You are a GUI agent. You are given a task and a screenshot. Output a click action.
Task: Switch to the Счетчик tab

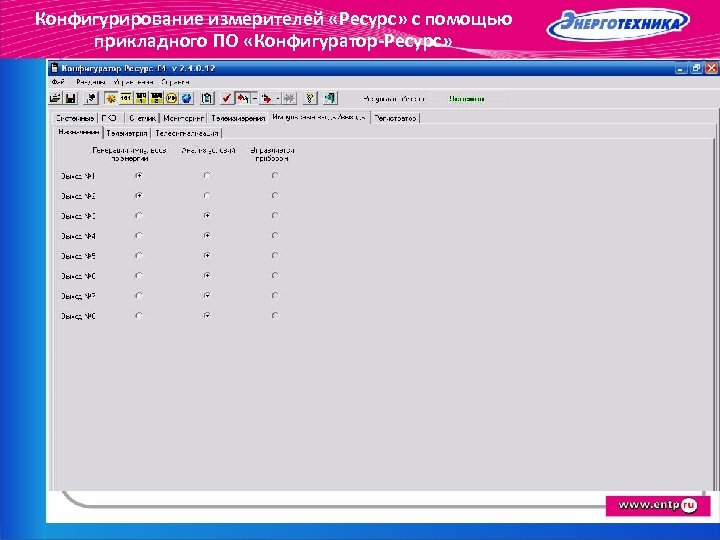[142, 118]
